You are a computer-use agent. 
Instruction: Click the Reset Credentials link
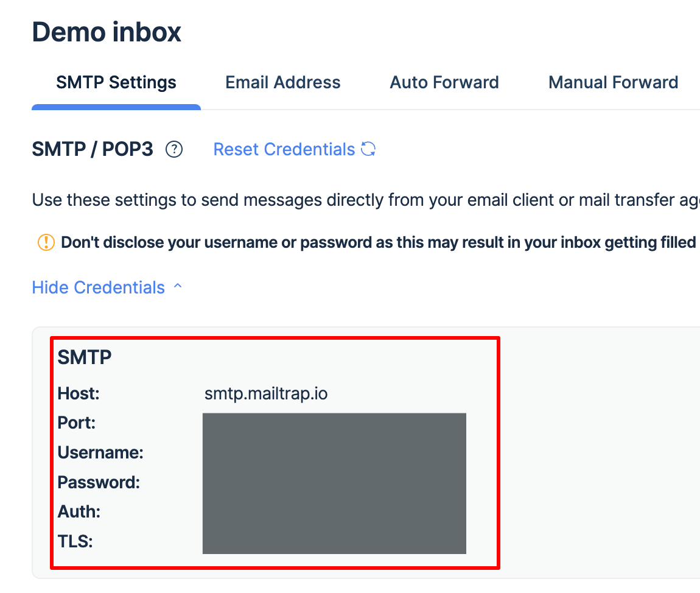tap(284, 149)
